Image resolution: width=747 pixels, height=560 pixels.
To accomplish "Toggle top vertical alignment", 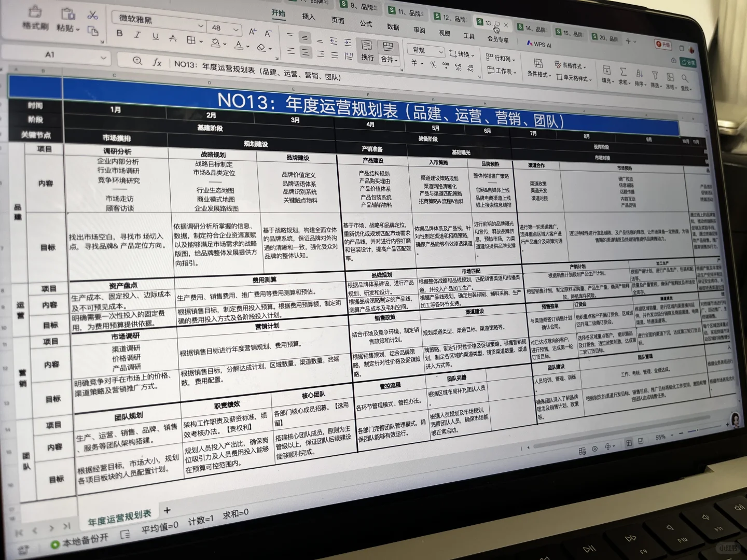I will click(x=290, y=35).
